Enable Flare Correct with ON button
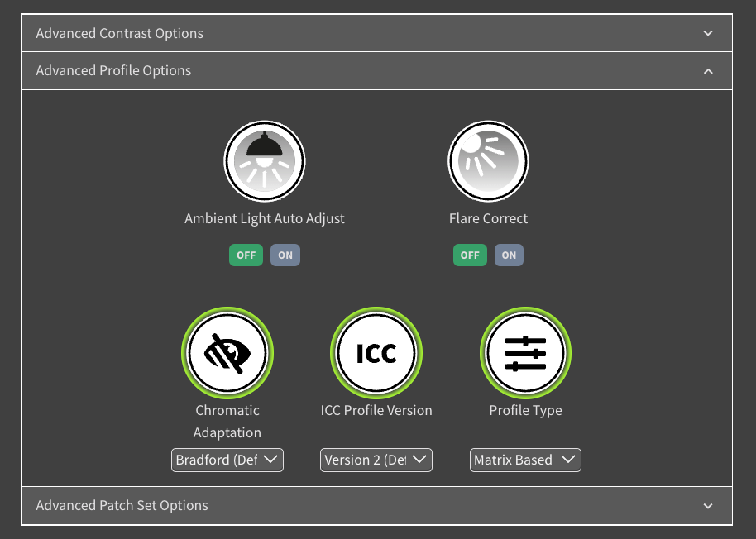This screenshot has width=756, height=539. [509, 255]
